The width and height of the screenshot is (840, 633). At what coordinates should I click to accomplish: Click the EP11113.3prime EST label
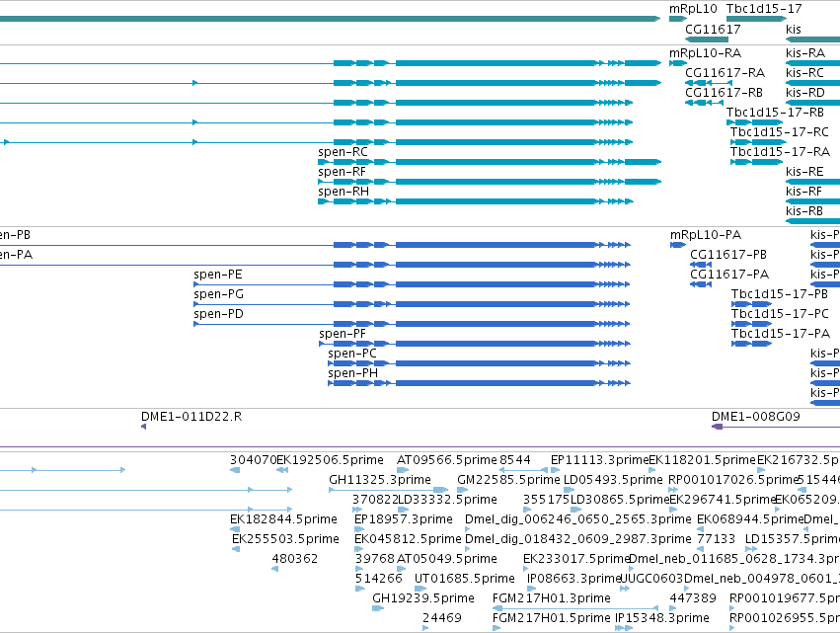[x=599, y=460]
